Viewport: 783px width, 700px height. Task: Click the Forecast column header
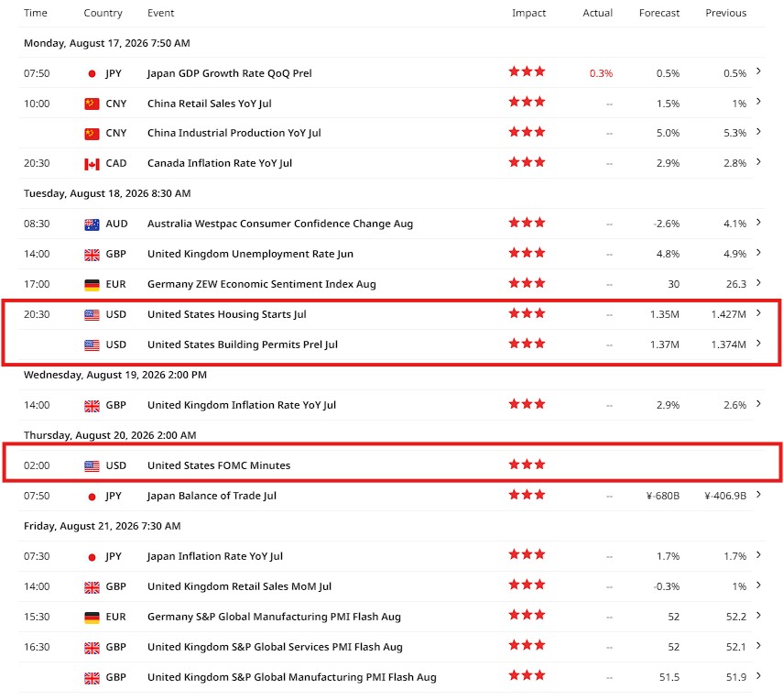pos(659,13)
